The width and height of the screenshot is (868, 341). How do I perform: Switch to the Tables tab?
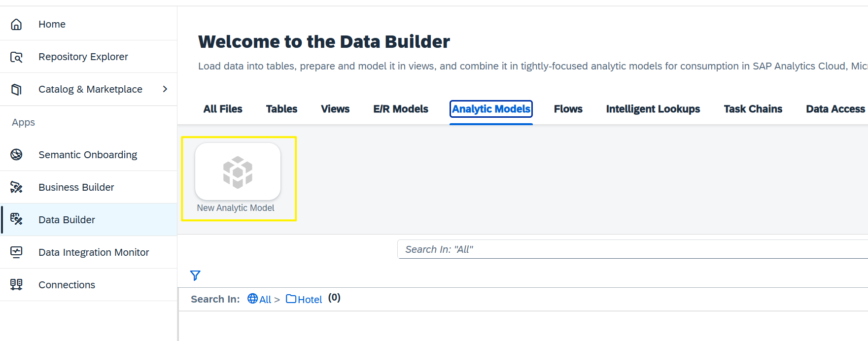point(281,109)
